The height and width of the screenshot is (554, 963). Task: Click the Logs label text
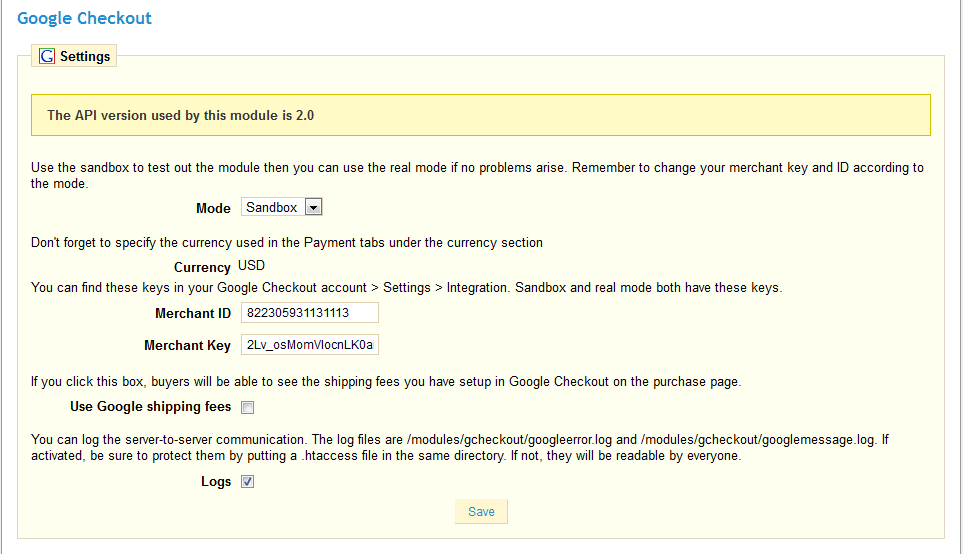[215, 482]
